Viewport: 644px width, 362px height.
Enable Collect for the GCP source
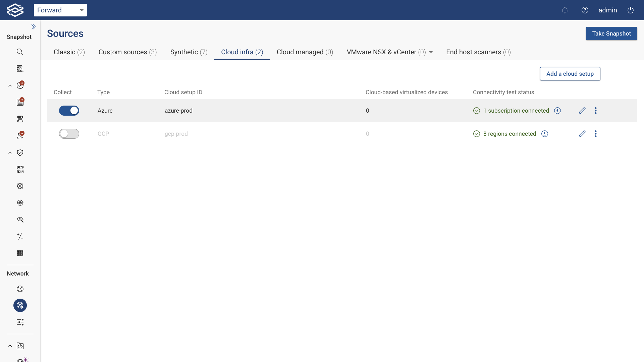click(69, 134)
